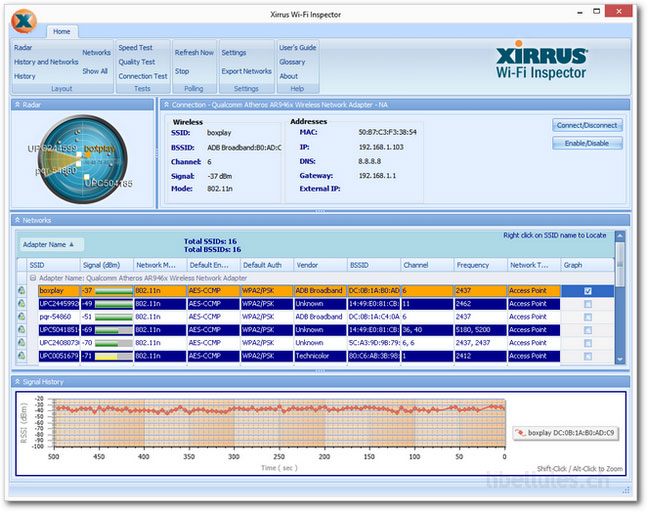Click the network icon beside the boxplay row
The width and height of the screenshot is (648, 512).
click(21, 291)
